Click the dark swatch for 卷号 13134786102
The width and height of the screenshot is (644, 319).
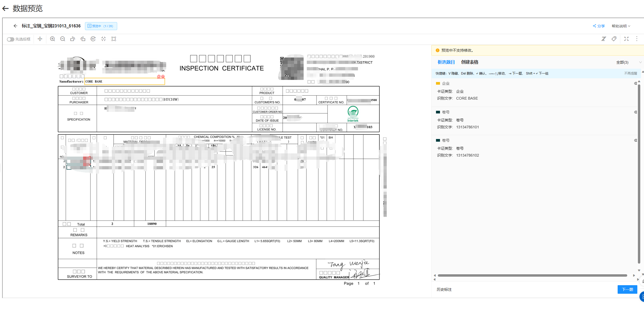[438, 140]
